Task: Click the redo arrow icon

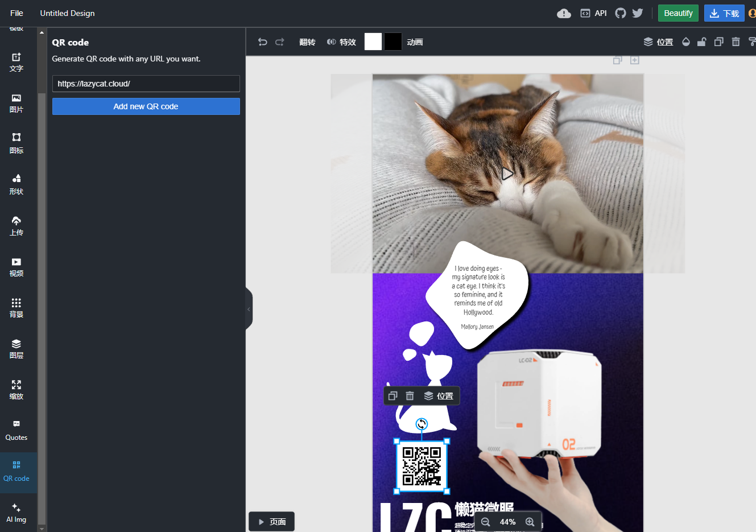Action: [x=279, y=42]
